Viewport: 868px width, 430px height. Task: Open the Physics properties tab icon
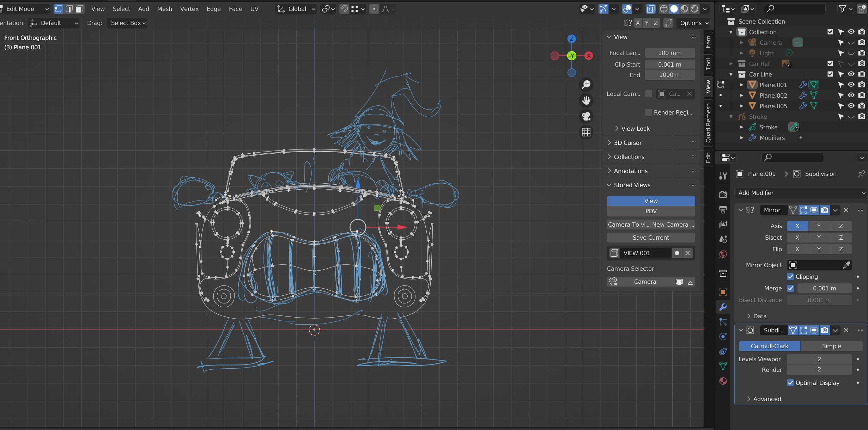pos(723,337)
